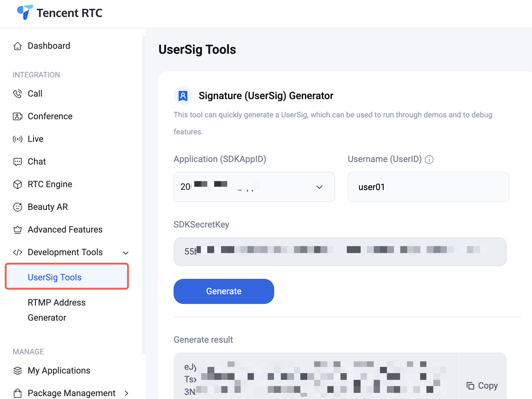Screen dimensions: 532x399
Task: Expand the Package Management submenu
Action: [x=126, y=393]
